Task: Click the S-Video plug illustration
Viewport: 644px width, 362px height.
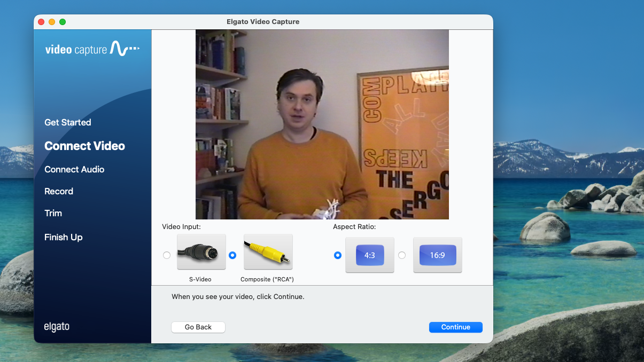Action: click(x=201, y=251)
